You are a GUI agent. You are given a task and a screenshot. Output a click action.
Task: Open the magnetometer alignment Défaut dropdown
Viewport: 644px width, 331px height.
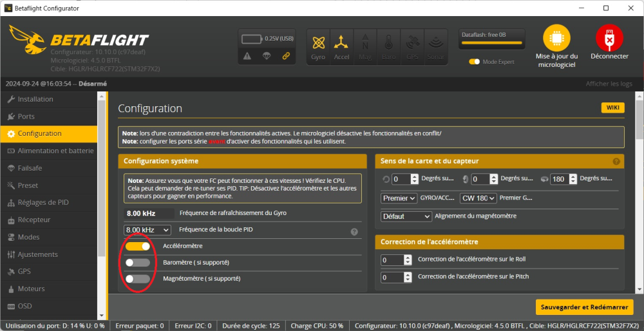coord(406,216)
